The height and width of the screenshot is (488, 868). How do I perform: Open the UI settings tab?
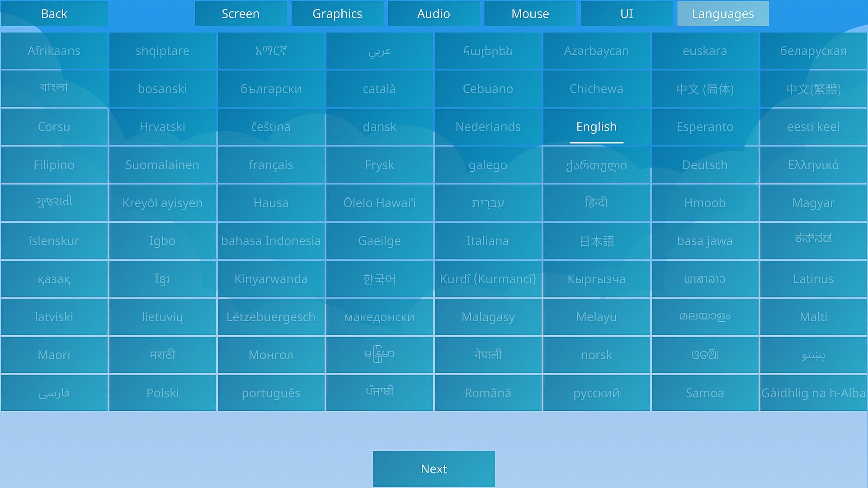click(x=627, y=14)
